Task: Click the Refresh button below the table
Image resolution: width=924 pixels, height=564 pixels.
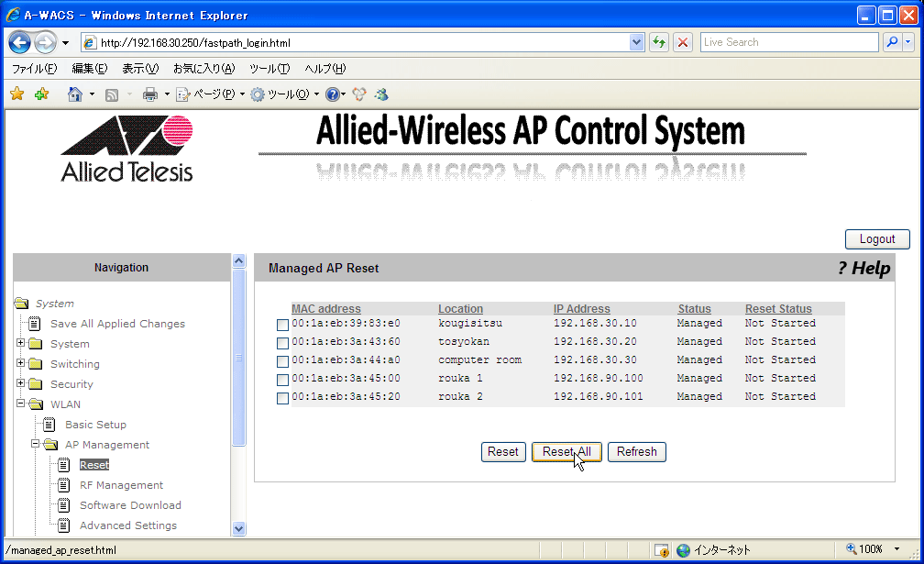Action: pos(637,452)
